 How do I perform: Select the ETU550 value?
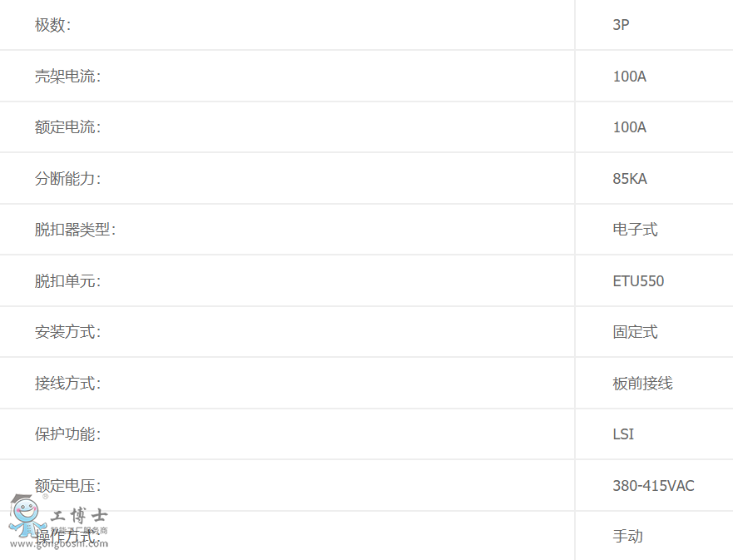coord(638,281)
